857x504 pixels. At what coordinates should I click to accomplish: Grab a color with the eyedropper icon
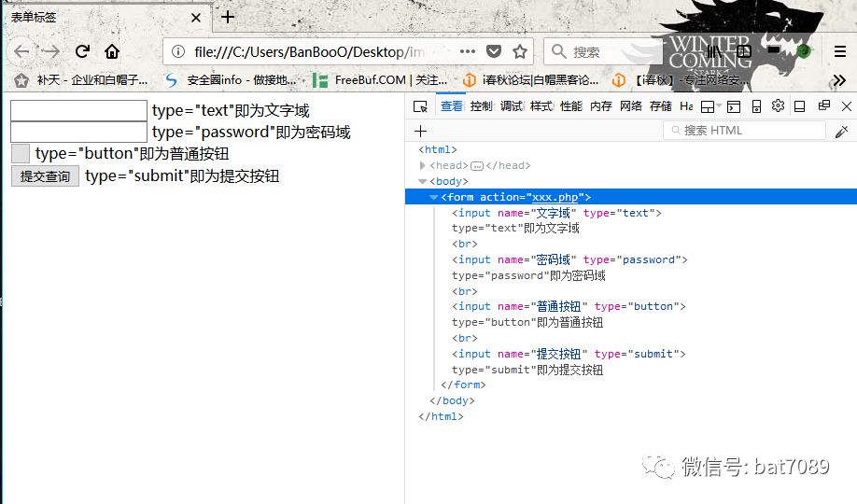pyautogui.click(x=842, y=132)
